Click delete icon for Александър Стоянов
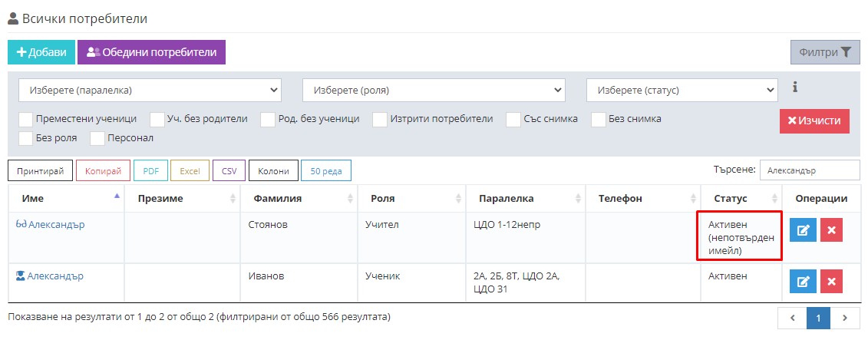The image size is (868, 340). (831, 231)
